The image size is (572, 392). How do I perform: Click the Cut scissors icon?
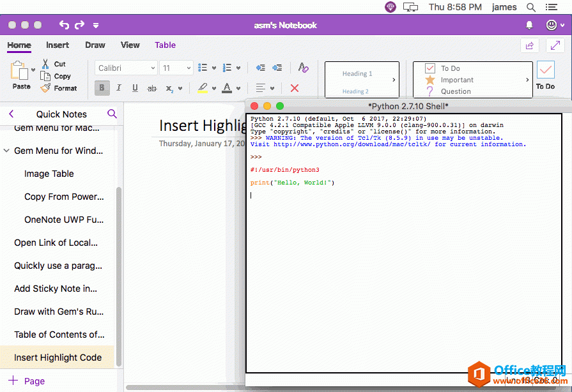[x=46, y=64]
